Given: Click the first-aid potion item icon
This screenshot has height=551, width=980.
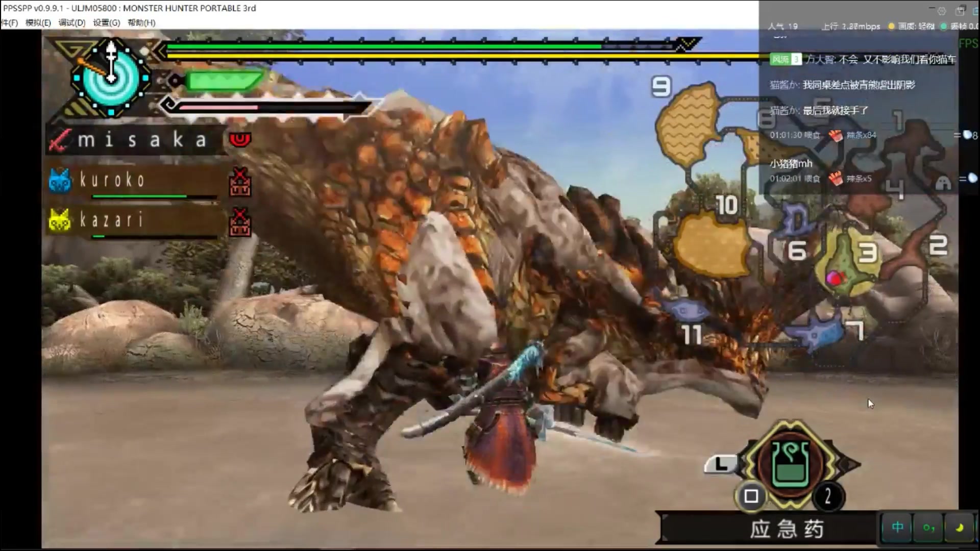Looking at the screenshot, I should click(790, 463).
